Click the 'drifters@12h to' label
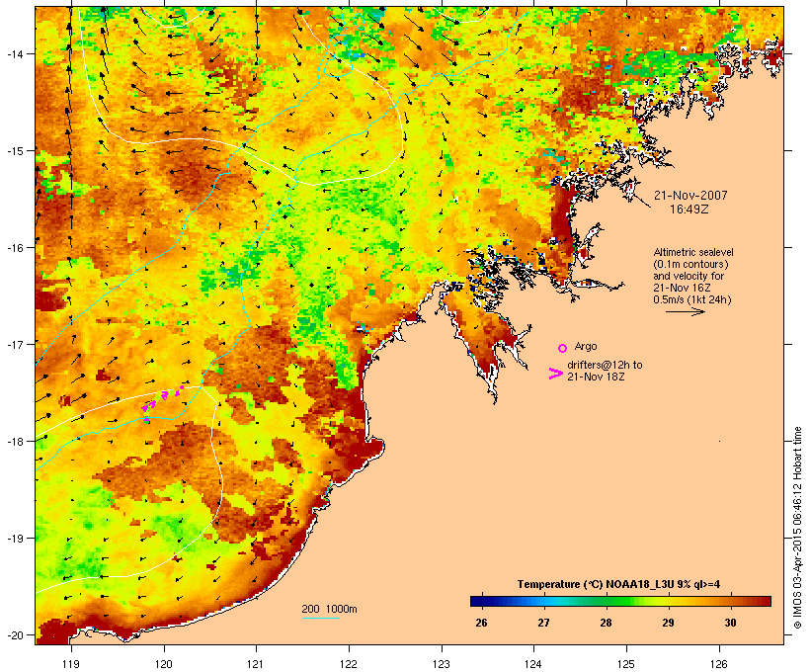This screenshot has height=672, width=810. tap(605, 365)
